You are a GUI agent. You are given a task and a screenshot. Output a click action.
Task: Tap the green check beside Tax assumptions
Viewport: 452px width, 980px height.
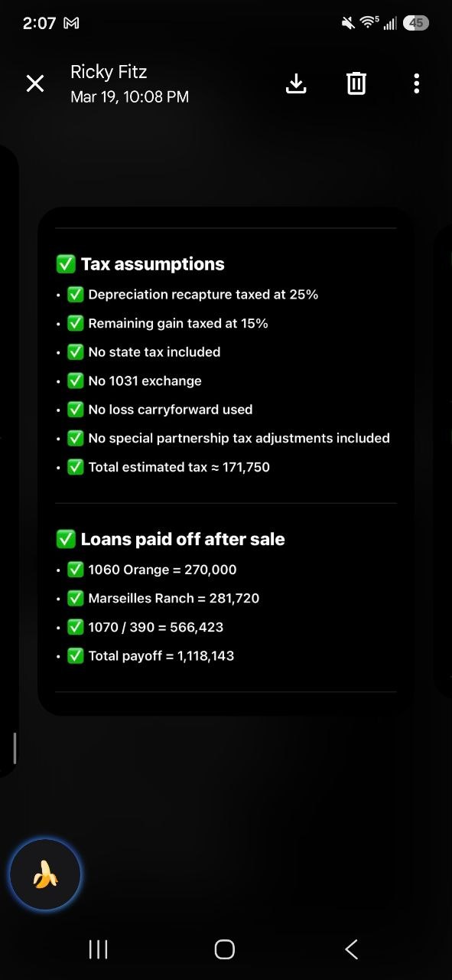coord(66,264)
